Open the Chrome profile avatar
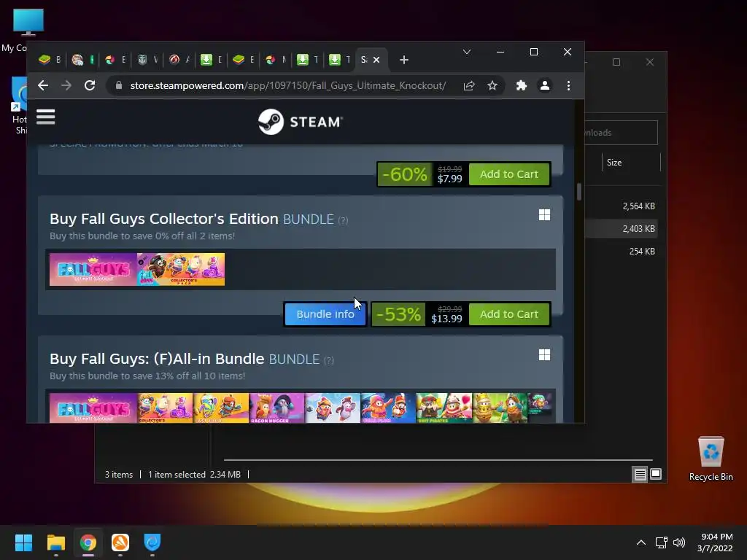The width and height of the screenshot is (747, 560). (x=544, y=86)
